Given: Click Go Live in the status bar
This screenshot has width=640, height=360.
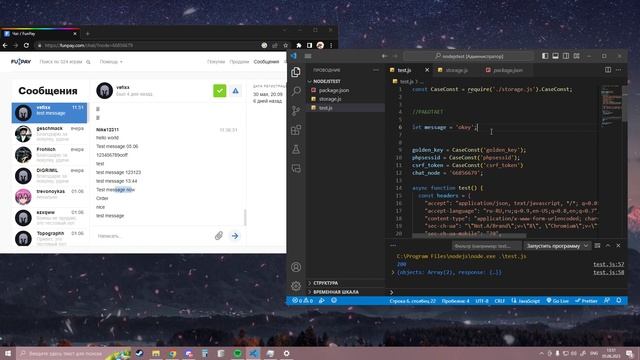Looking at the screenshot, I should 558,301.
